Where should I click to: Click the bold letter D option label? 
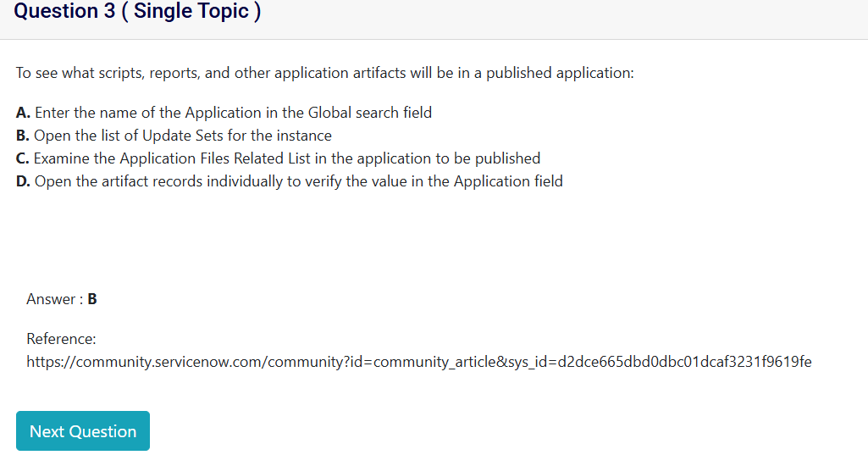point(24,180)
